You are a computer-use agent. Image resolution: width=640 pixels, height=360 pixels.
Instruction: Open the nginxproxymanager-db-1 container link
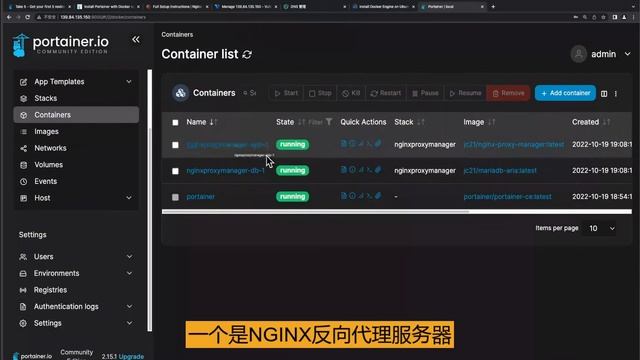pyautogui.click(x=225, y=170)
